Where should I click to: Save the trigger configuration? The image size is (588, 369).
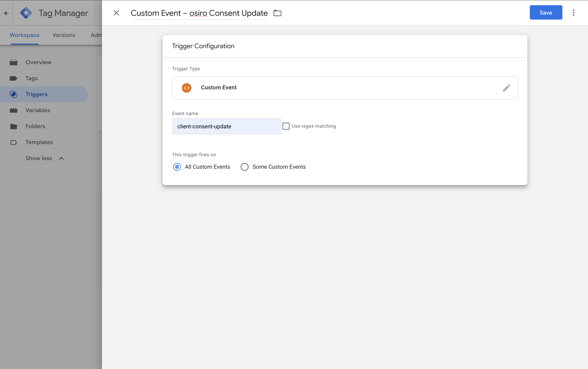click(546, 12)
